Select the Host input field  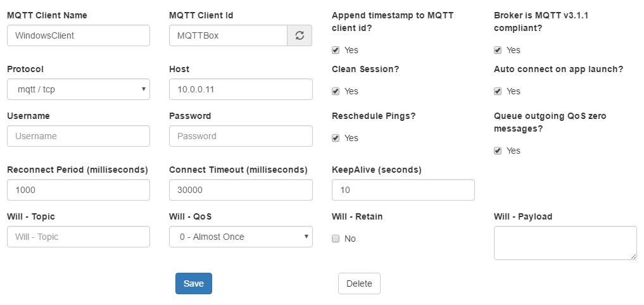(241, 89)
